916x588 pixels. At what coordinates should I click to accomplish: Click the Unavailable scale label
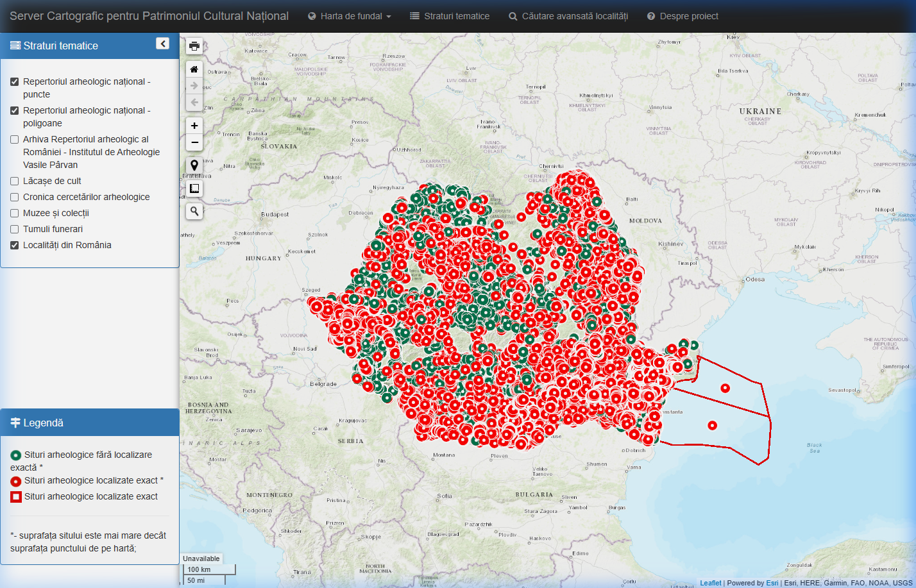(x=201, y=559)
